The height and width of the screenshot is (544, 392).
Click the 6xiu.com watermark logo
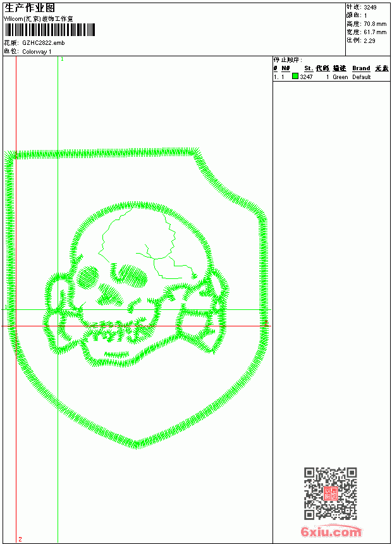[x=331, y=531]
